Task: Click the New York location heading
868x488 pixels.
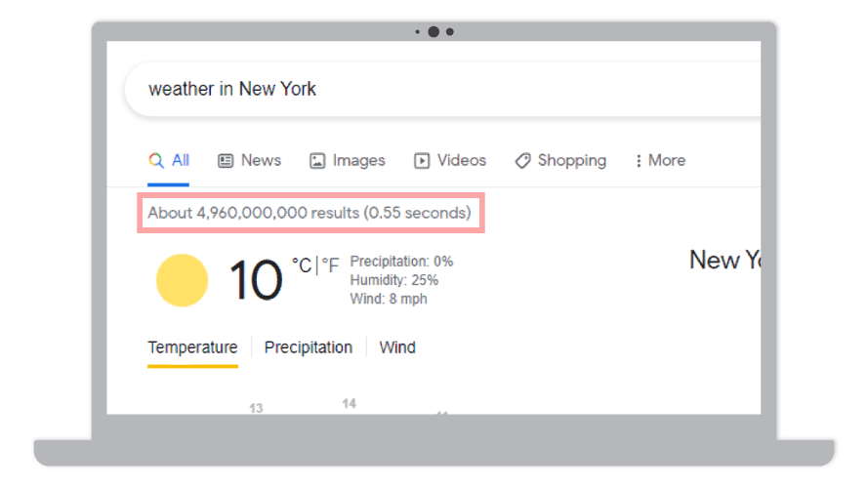Action: (x=725, y=260)
